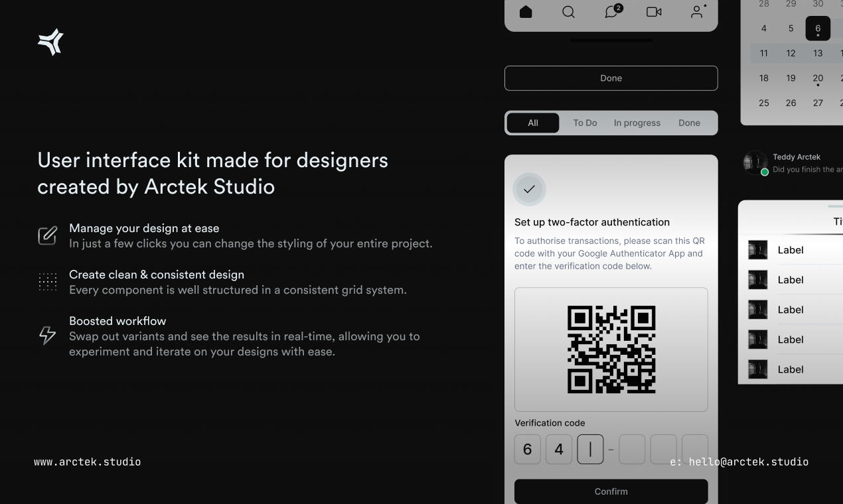Click Teddy Arctek name text
Viewport: 843px width, 504px height.
coord(797,157)
